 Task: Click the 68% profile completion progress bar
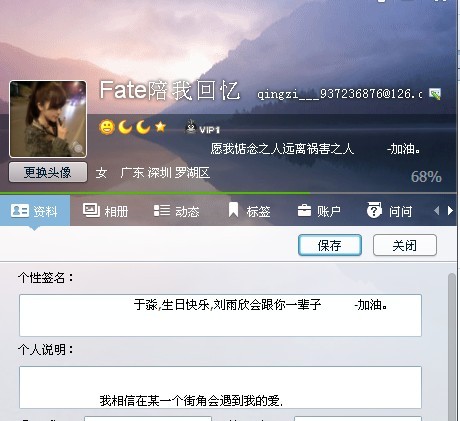(x=228, y=193)
